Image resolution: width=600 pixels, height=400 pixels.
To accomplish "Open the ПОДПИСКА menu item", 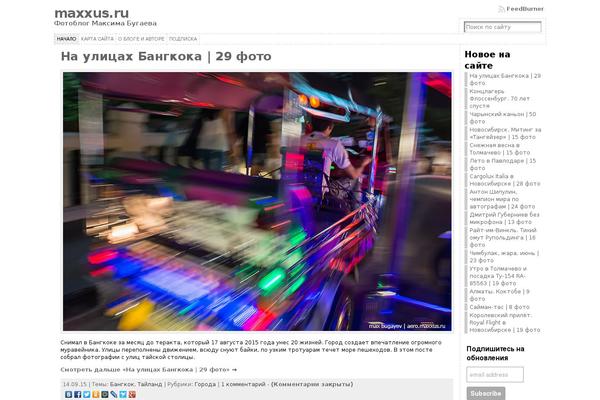I will (183, 39).
